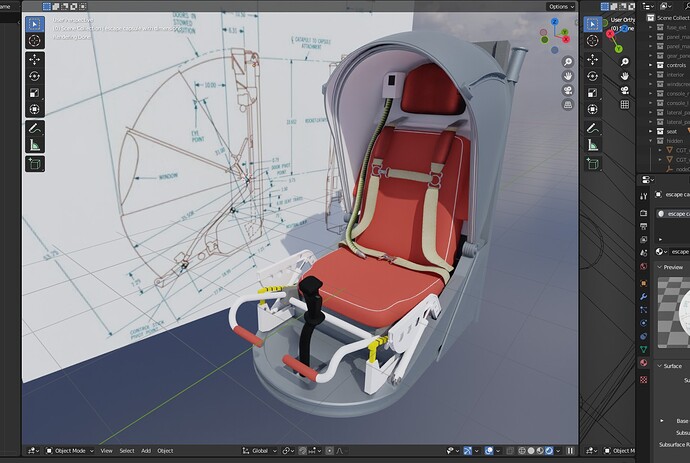This screenshot has height=463, width=690.
Task: Collapse the Surface panel
Action: [660, 366]
